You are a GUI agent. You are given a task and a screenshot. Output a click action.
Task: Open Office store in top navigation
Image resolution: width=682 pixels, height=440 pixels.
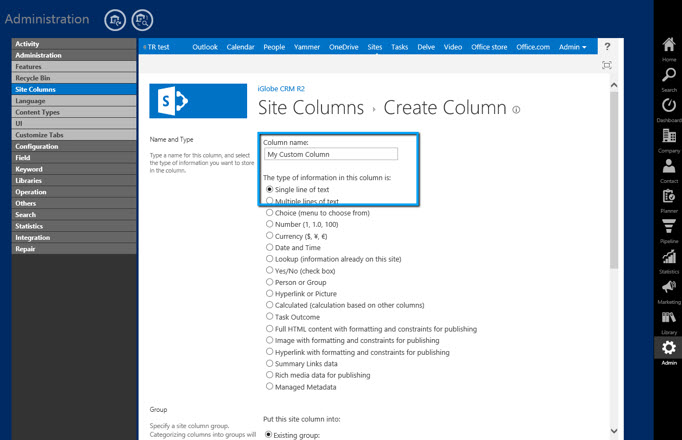tap(489, 47)
